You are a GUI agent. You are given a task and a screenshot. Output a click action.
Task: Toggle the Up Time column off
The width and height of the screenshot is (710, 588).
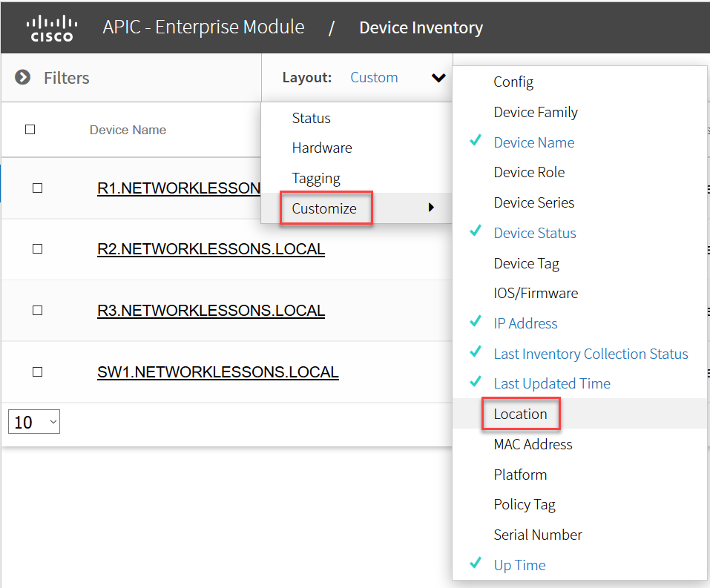click(519, 565)
